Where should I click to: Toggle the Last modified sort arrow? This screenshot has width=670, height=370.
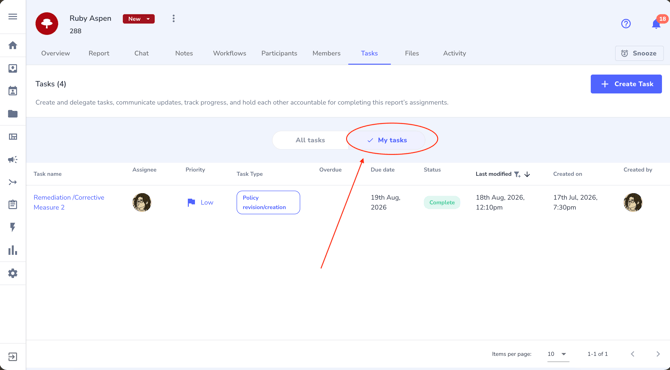click(527, 174)
